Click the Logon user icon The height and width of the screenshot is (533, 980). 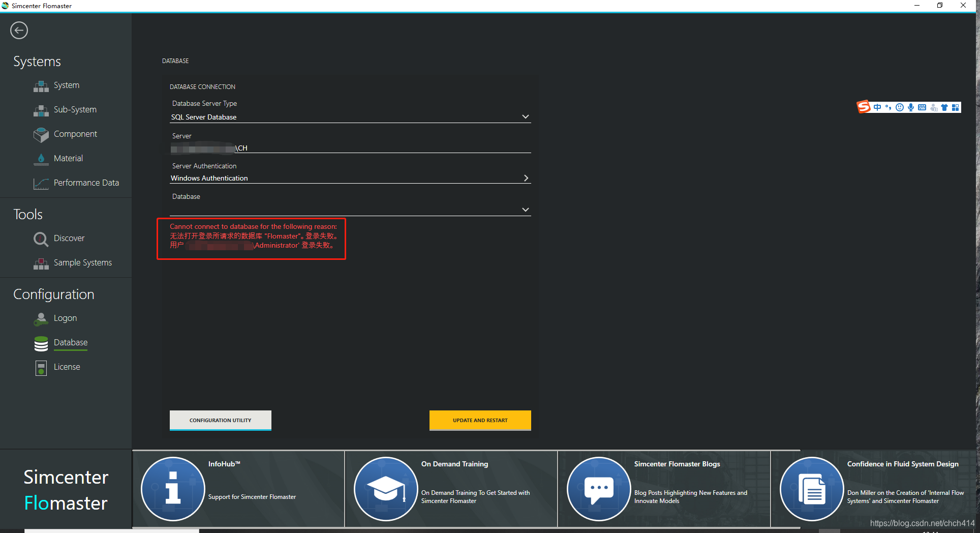pos(41,319)
